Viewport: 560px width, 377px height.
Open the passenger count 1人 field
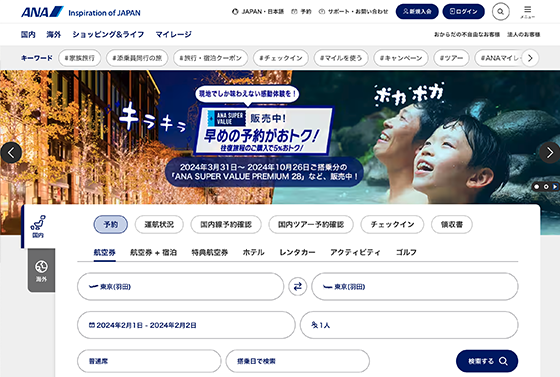click(409, 325)
